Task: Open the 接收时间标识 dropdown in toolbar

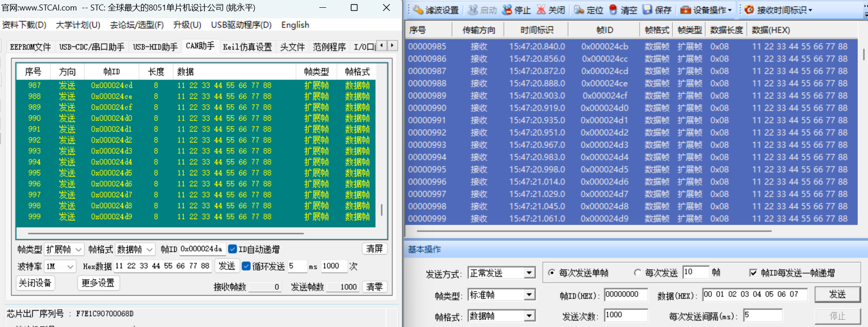Action: pos(778,10)
